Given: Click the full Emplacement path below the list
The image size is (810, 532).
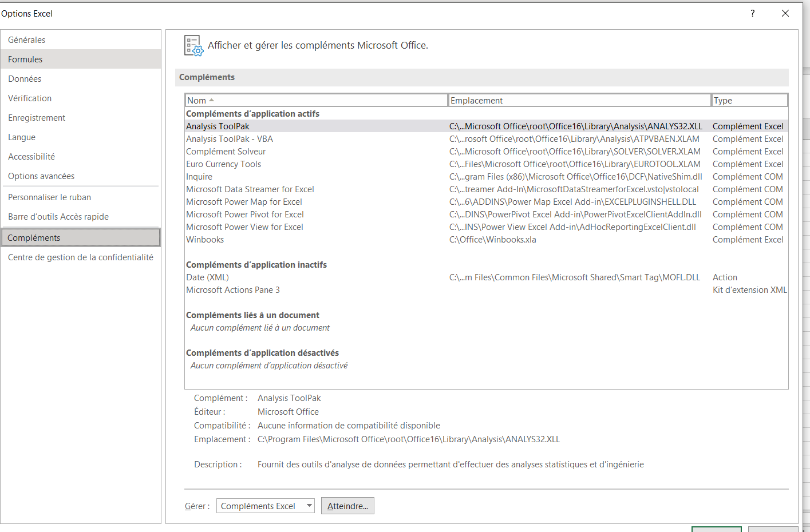Looking at the screenshot, I should (409, 439).
